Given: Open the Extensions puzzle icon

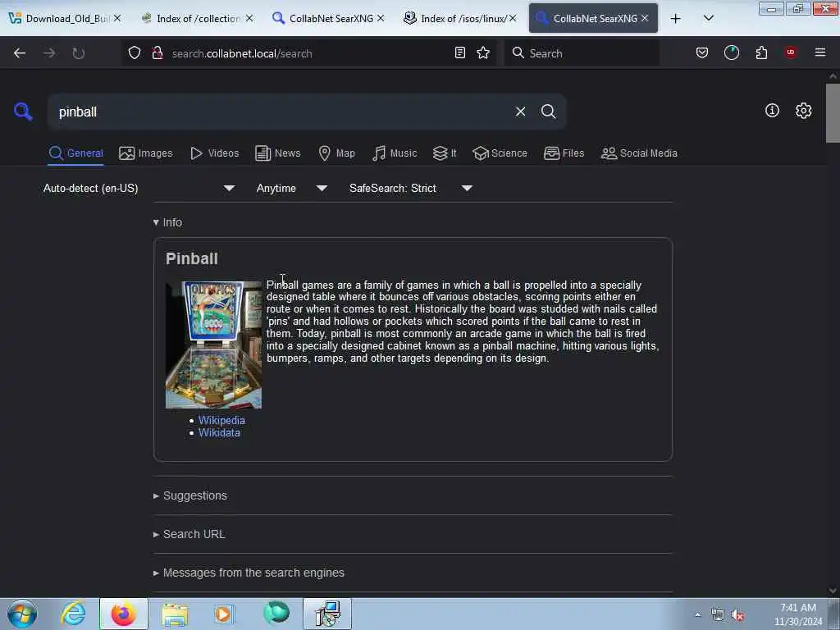Looking at the screenshot, I should 761,52.
